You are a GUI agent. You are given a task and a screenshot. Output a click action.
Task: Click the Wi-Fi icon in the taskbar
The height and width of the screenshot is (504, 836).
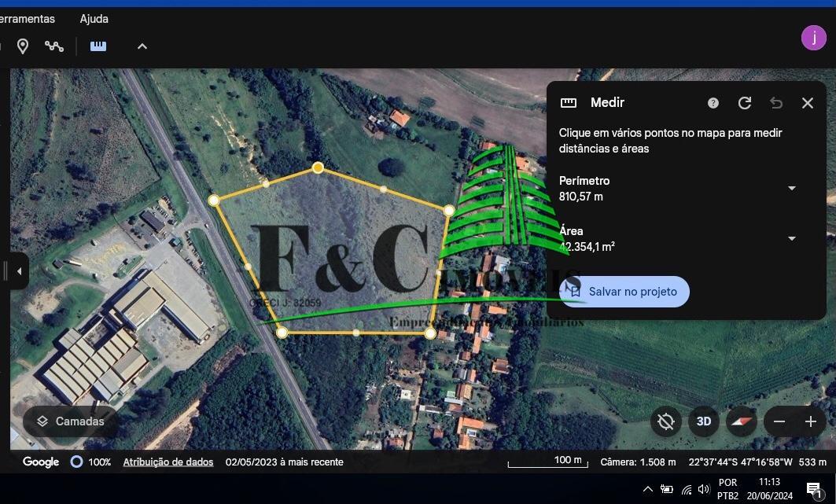[x=686, y=488]
